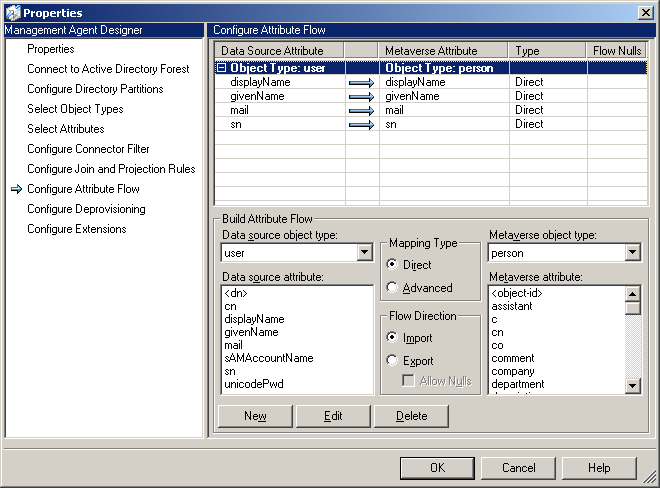Open Configure Connector Filter page
660x488 pixels.
point(88,149)
